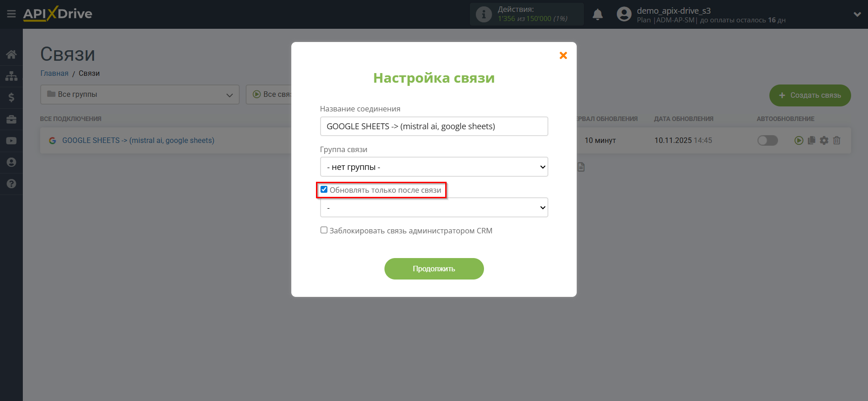The width and height of the screenshot is (868, 401).
Task: Click the connection name input field
Action: 434,126
